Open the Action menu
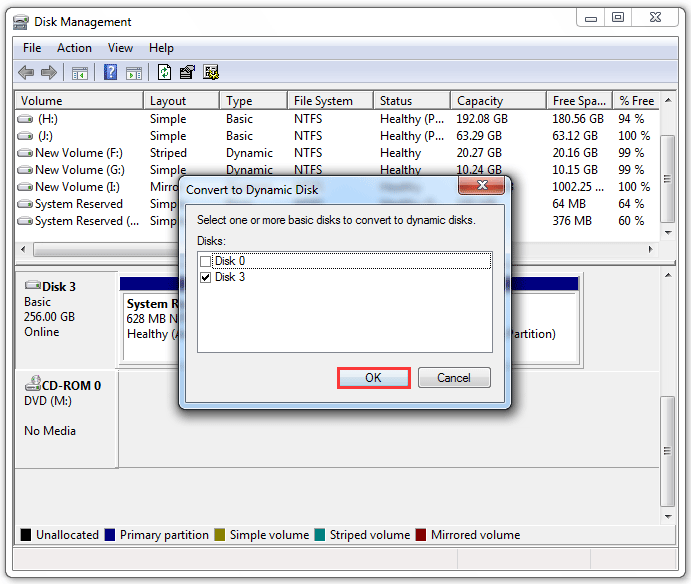Screen dimensions: 691x584 [x=74, y=48]
